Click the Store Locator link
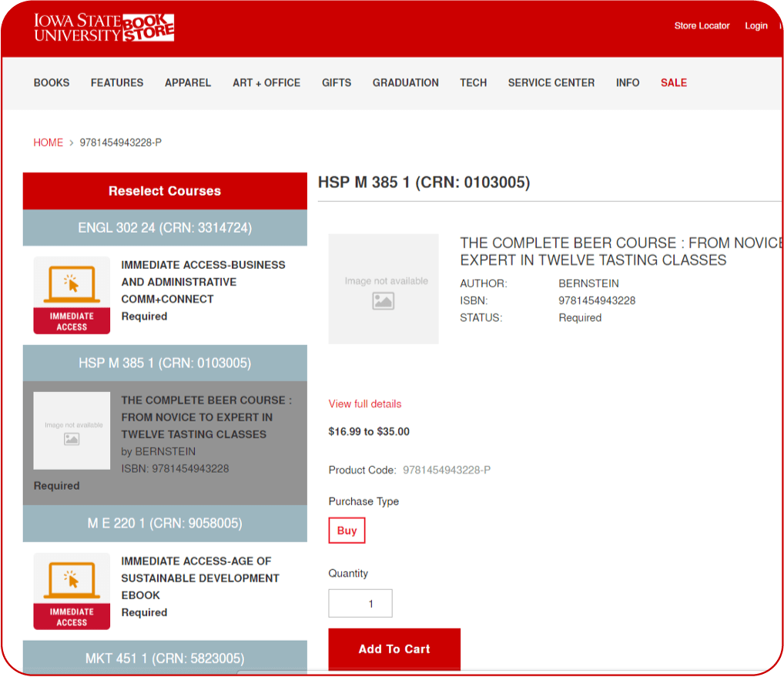Image resolution: width=784 pixels, height=677 pixels. (702, 26)
